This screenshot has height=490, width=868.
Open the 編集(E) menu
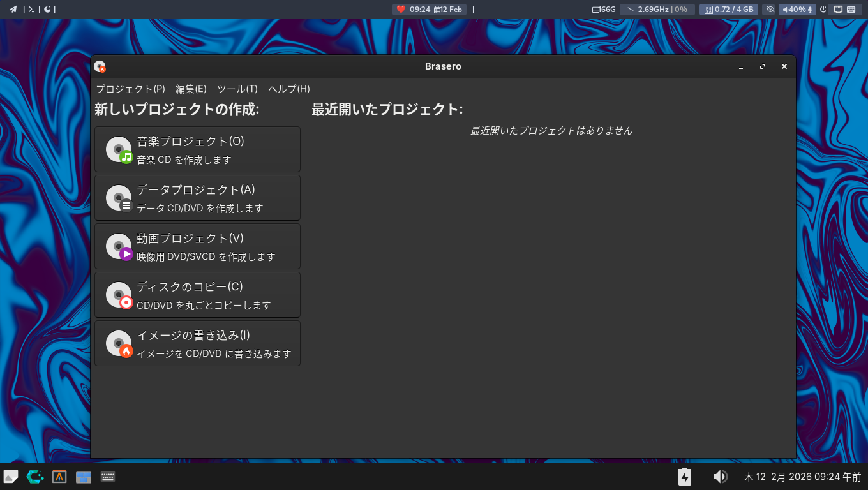click(x=191, y=89)
